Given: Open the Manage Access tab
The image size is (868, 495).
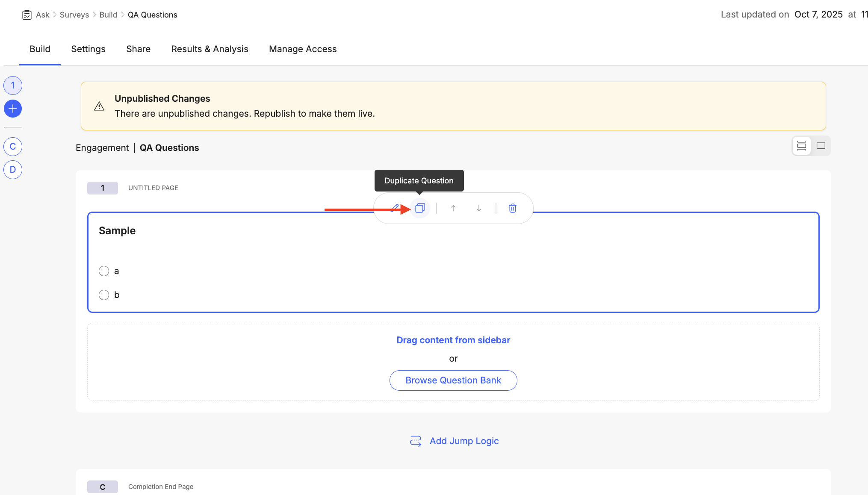Looking at the screenshot, I should 303,49.
